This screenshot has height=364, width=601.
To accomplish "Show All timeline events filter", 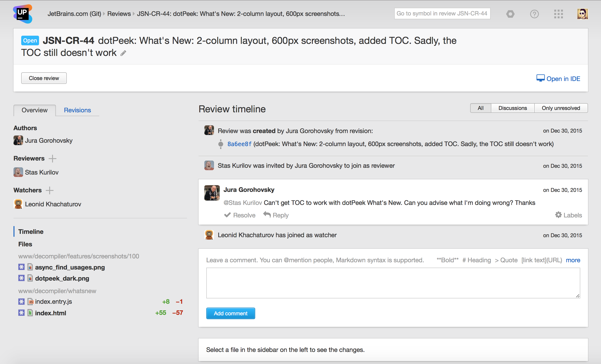I will pos(480,108).
